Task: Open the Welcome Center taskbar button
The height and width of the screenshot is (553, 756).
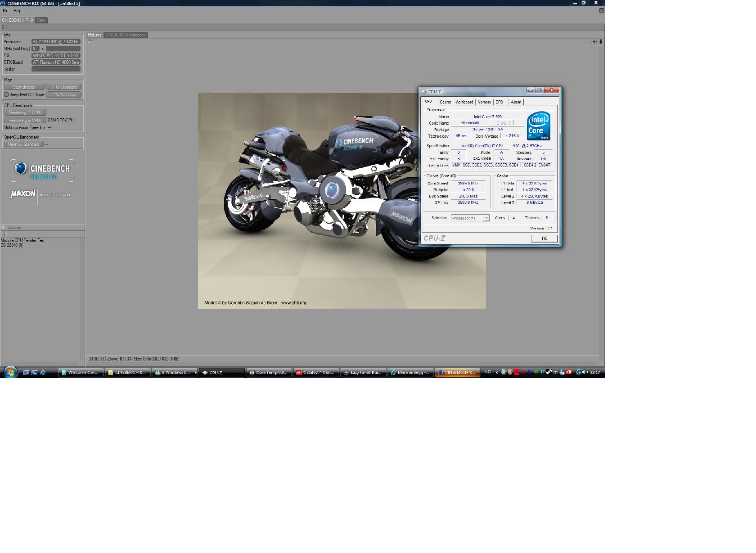Action: click(81, 373)
